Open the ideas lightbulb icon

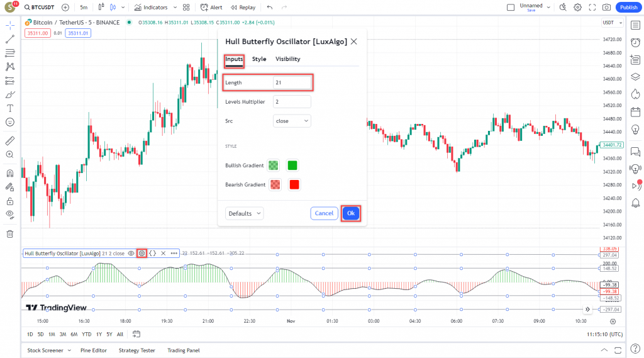(635, 130)
